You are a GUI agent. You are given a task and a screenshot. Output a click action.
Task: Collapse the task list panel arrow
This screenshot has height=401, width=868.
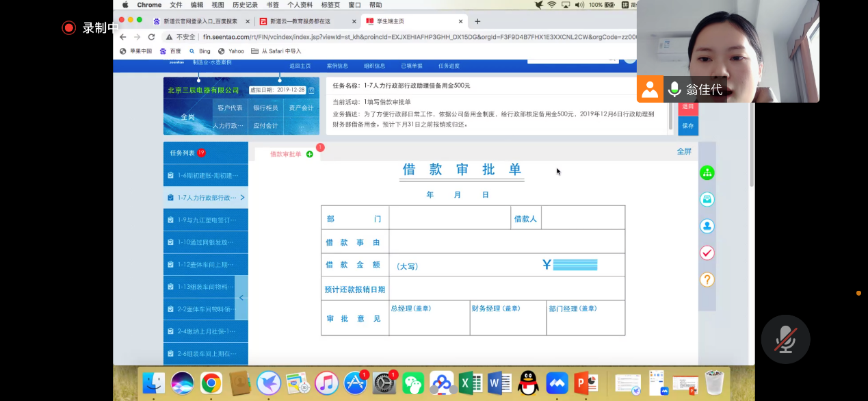pyautogui.click(x=241, y=298)
